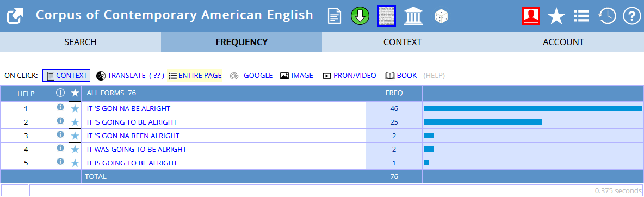This screenshot has width=644, height=197.
Task: Open IT WAS GOING TO BE ALRIGHT link
Action: click(137, 149)
